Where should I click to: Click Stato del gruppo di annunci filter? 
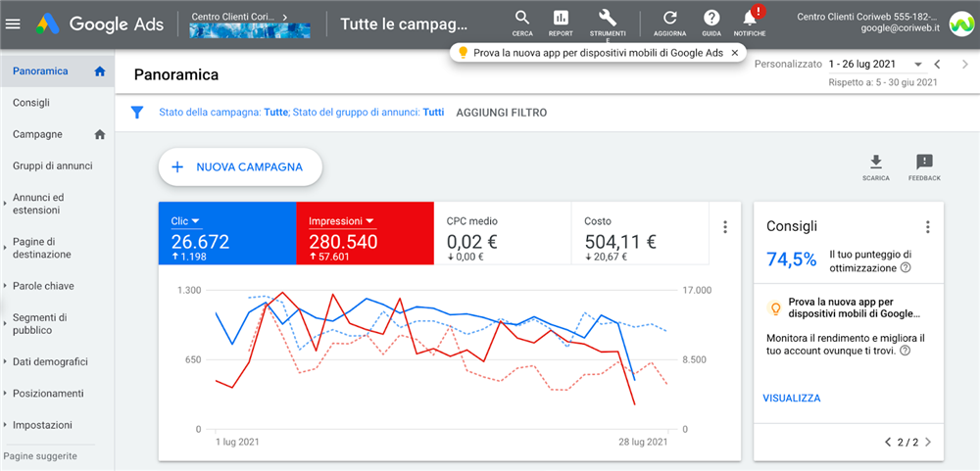click(368, 113)
